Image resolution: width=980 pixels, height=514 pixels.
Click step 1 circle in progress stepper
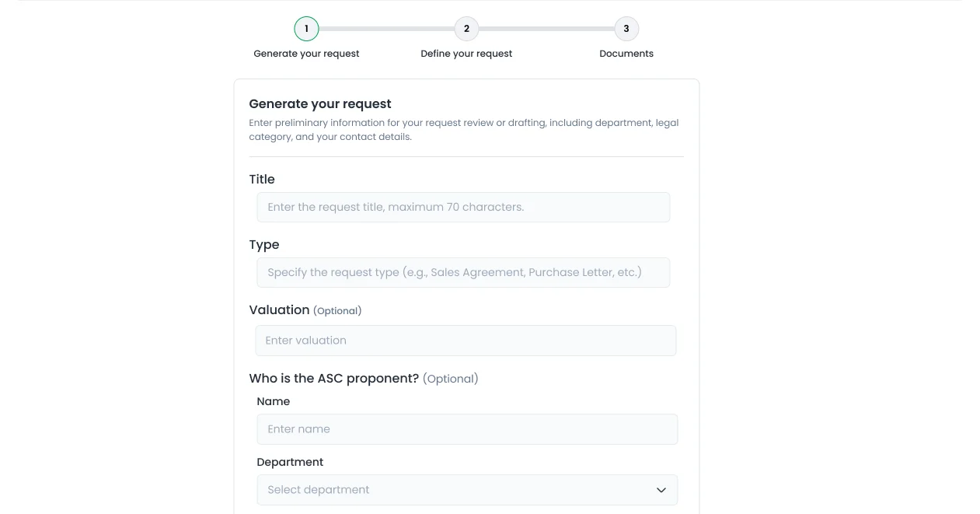[306, 29]
